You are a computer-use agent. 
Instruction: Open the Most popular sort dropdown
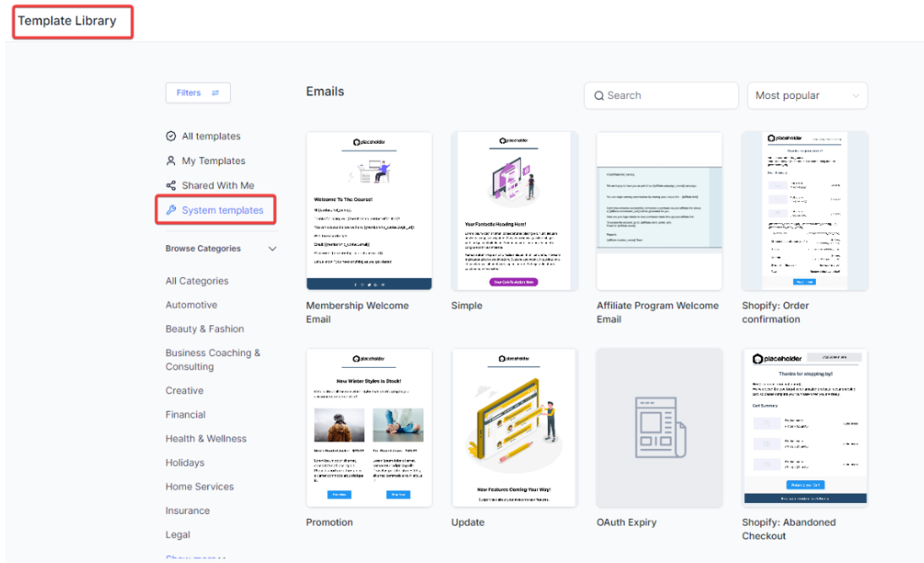click(x=806, y=96)
